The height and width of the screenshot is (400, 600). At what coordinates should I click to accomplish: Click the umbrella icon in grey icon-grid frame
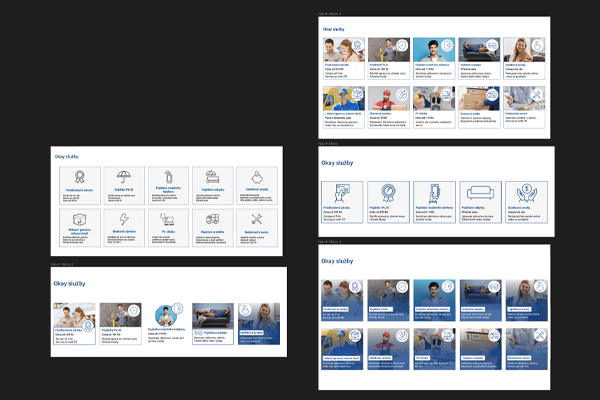click(124, 177)
